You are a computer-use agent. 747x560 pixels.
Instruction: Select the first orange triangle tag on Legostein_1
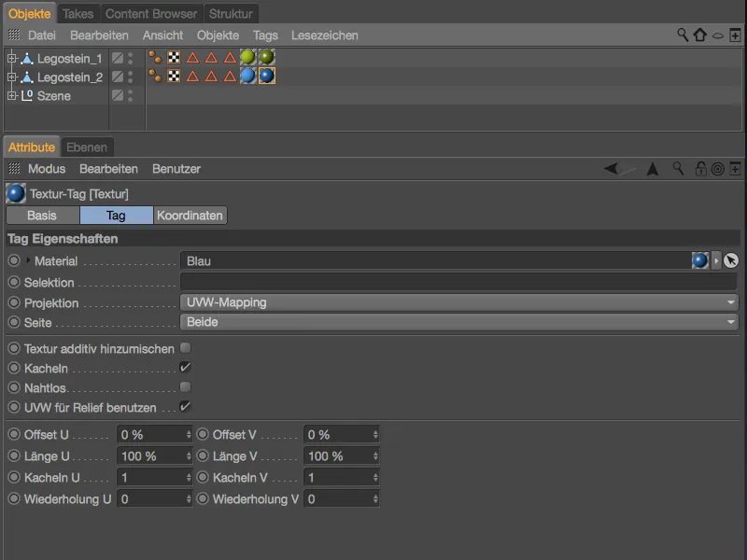(x=192, y=58)
